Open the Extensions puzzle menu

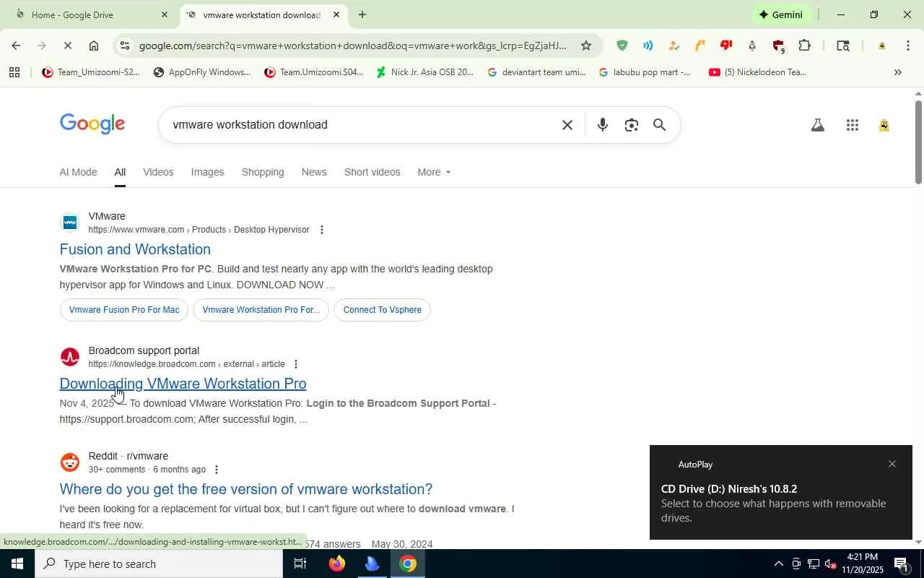click(x=804, y=46)
